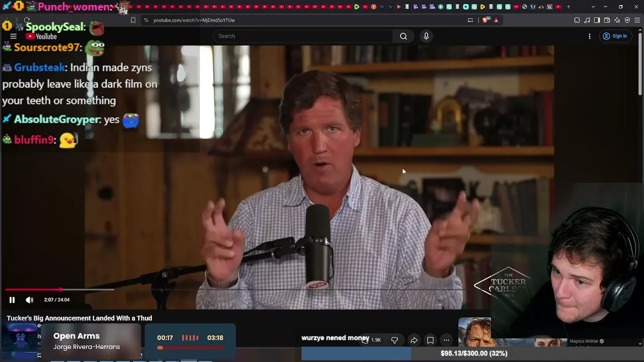Dislike the video with thumbs-down button
Viewport: 644px width, 362px height.
pos(394,340)
